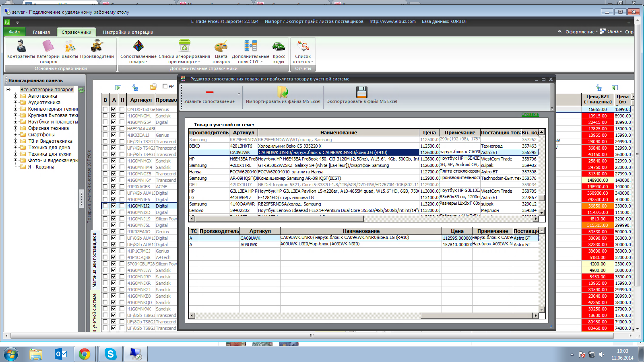The height and width of the screenshot is (362, 644).
Task: Select the Техника для кухни category
Action: coord(50,154)
